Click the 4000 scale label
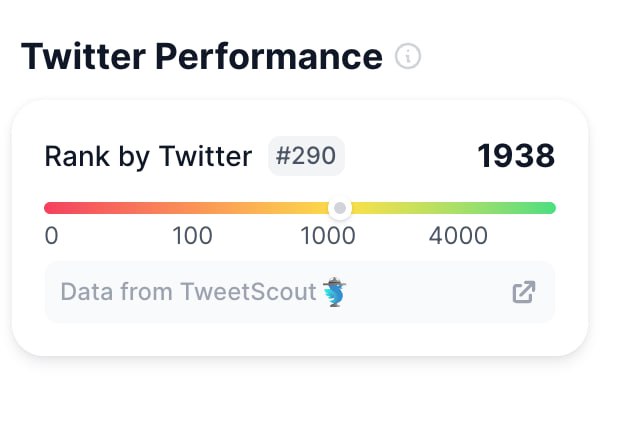 pos(458,236)
